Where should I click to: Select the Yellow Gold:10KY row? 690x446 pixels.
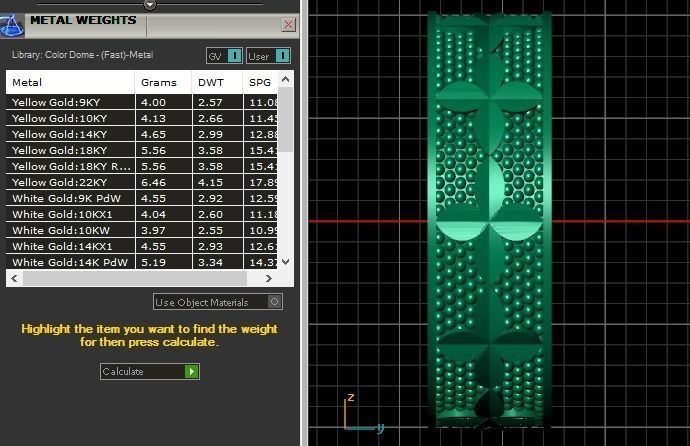coord(142,118)
